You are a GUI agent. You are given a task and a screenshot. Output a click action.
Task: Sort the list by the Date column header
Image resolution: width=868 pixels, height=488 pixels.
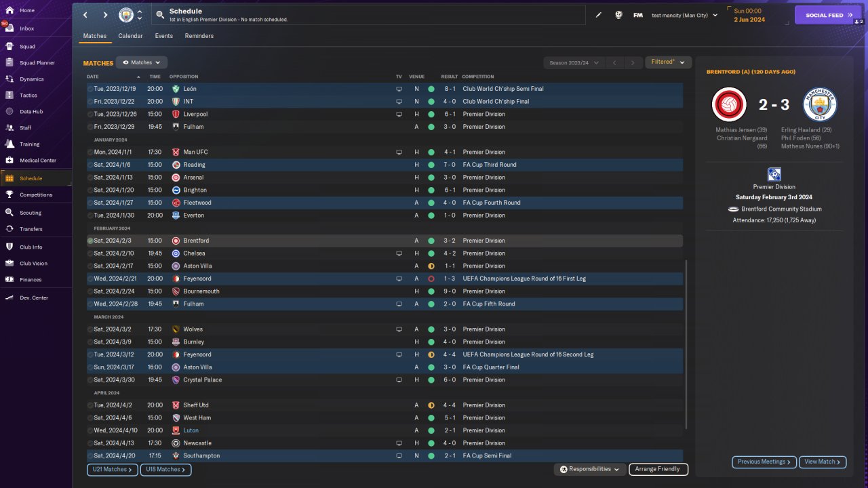93,77
